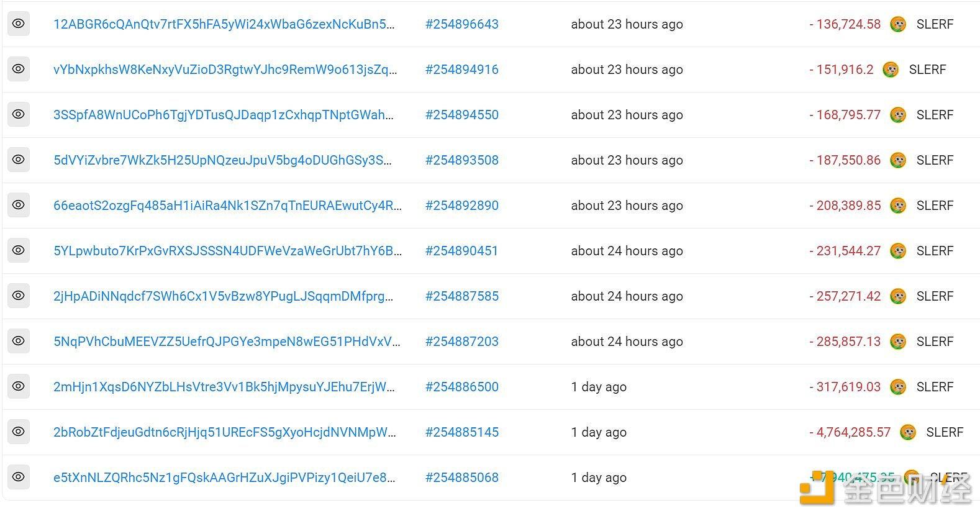Click eye icon beside 2bRobZtFdjeuGdtn6c
This screenshot has width=980, height=513.
click(x=19, y=432)
